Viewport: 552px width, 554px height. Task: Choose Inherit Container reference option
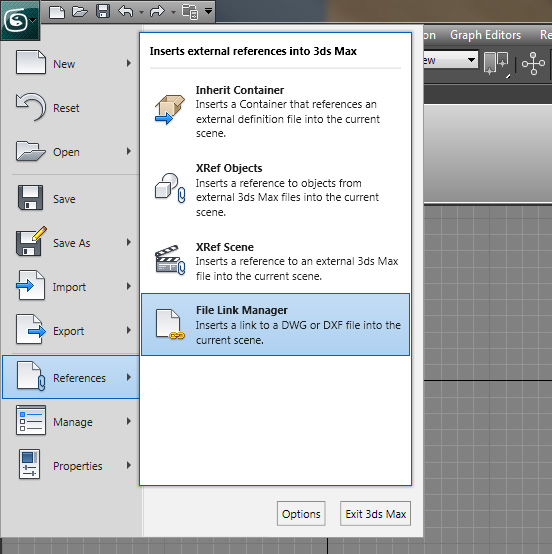pos(275,112)
